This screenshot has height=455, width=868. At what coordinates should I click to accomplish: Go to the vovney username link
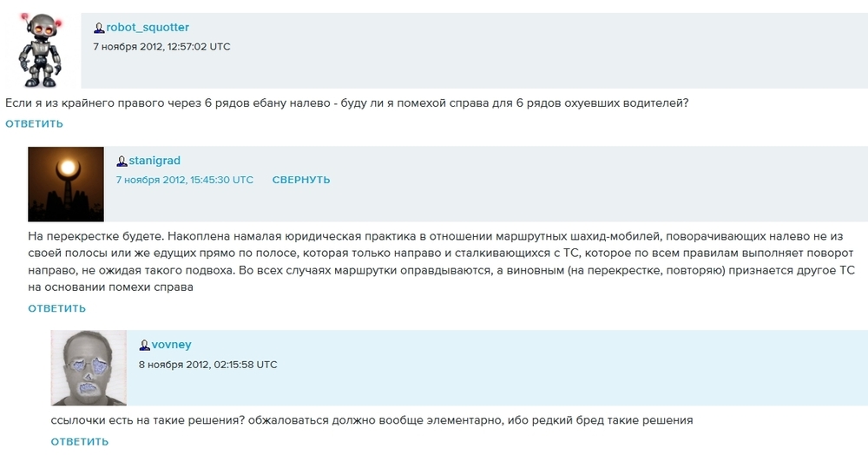point(171,345)
